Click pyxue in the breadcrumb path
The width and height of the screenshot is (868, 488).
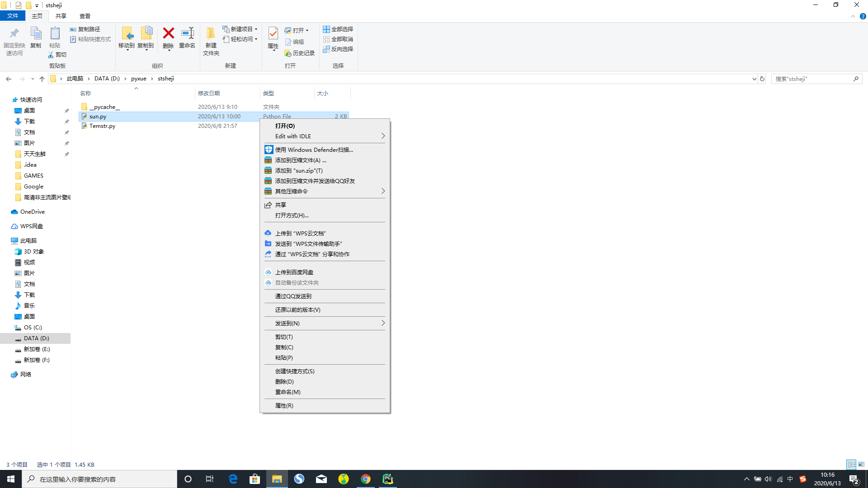click(x=138, y=79)
